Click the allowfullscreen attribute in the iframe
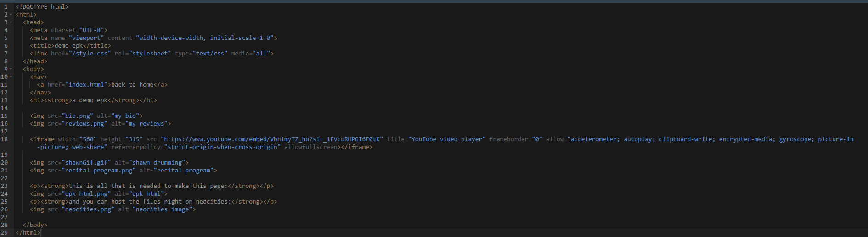This screenshot has width=868, height=237. (310, 147)
